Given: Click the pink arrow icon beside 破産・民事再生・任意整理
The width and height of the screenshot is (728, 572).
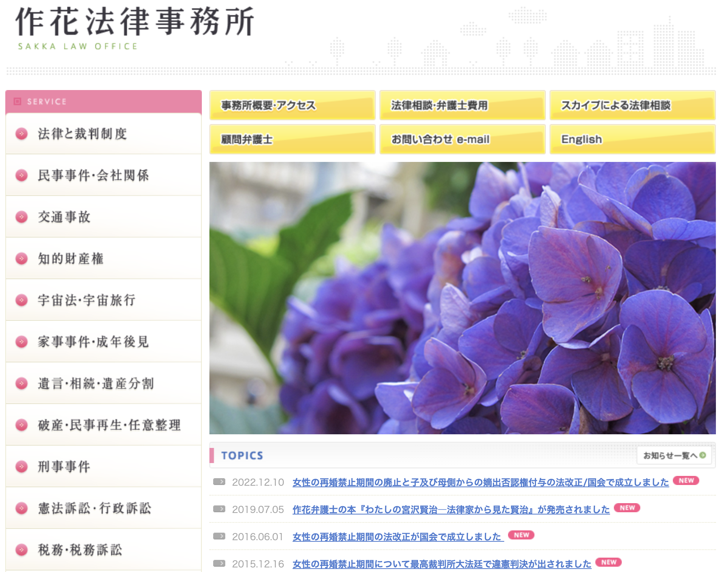Looking at the screenshot, I should [x=22, y=425].
